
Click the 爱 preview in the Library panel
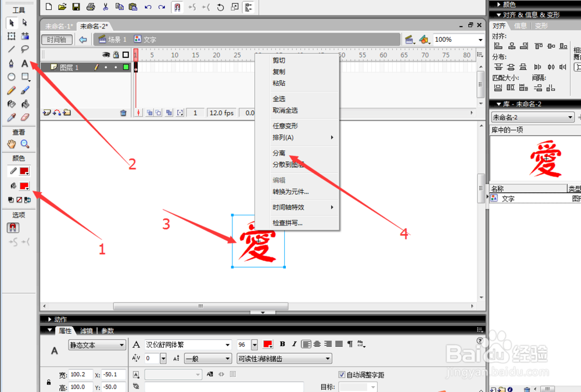pos(545,158)
